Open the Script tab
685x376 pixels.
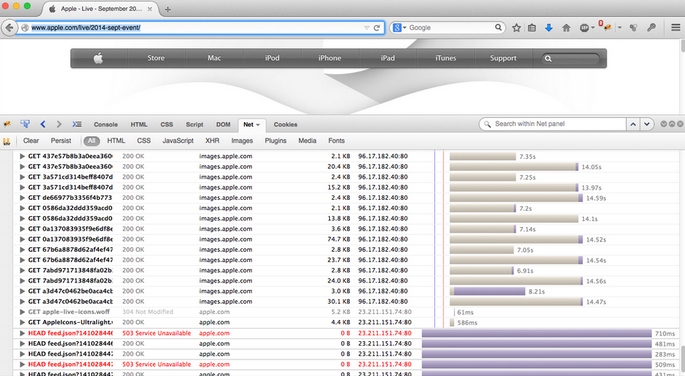pyautogui.click(x=194, y=124)
